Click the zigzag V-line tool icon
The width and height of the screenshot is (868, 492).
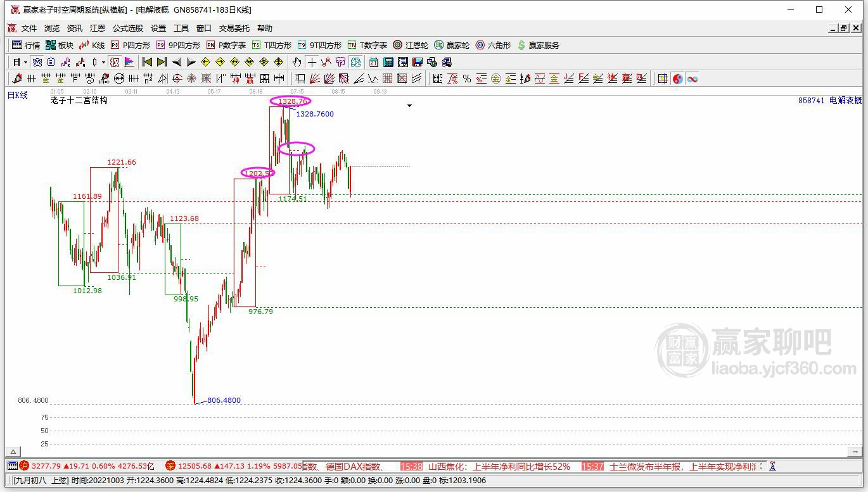pos(373,79)
